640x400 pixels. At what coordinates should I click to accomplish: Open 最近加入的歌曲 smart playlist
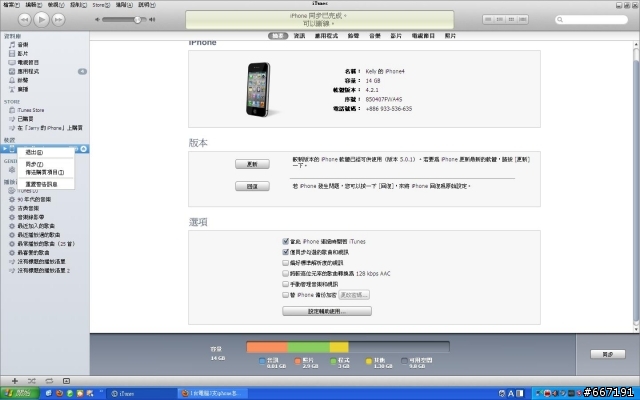(36, 226)
